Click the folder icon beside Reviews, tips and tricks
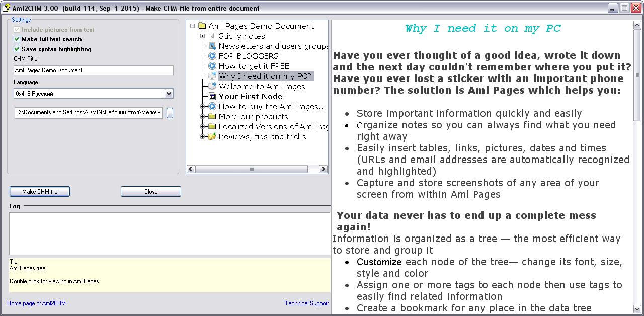 (212, 137)
